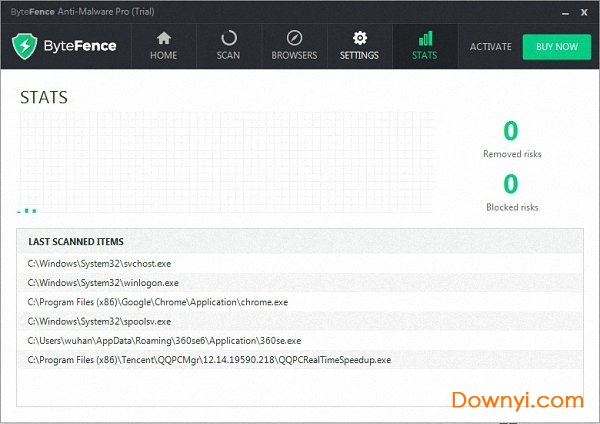Click the Blocked risks count zero
The height and width of the screenshot is (424, 600).
point(511,184)
